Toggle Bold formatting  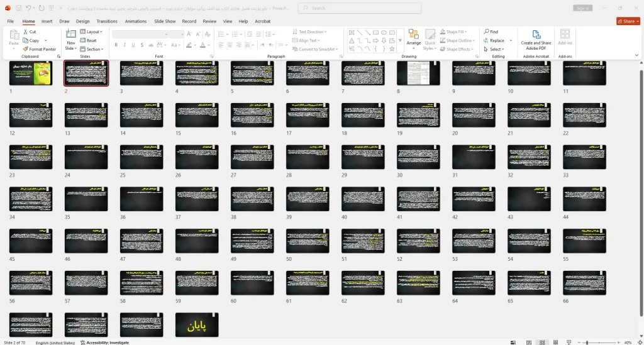(x=116, y=45)
